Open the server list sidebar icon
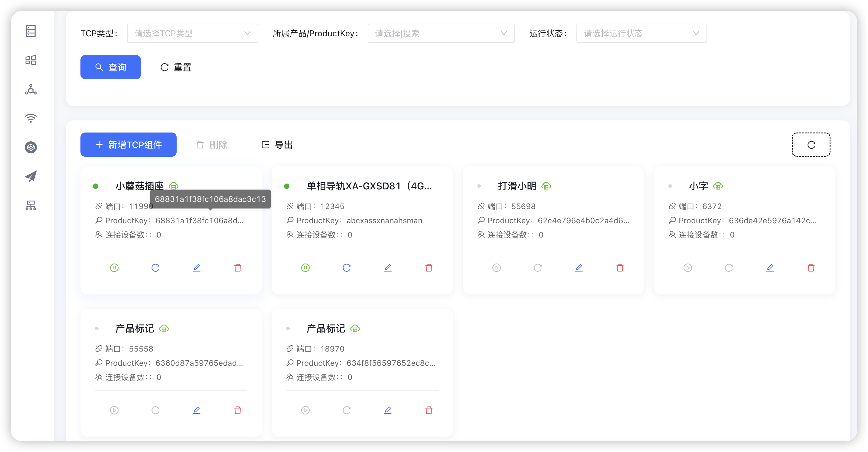868x452 pixels. click(x=31, y=31)
